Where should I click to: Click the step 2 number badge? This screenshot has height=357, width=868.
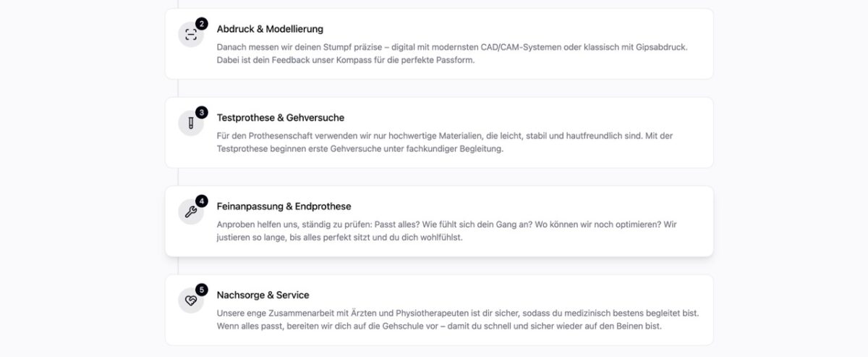pos(201,24)
